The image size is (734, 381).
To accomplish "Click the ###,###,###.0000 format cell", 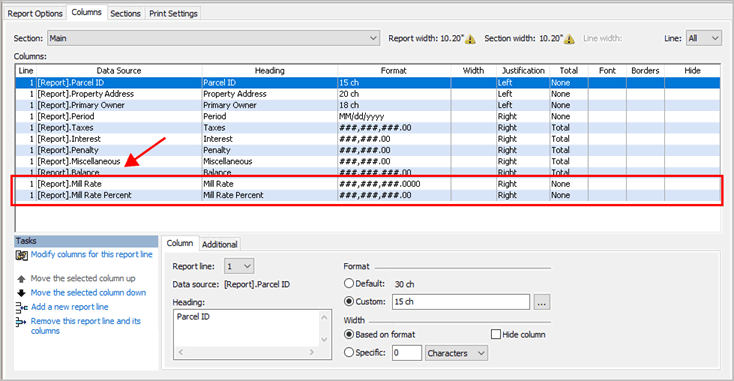I will (x=394, y=184).
